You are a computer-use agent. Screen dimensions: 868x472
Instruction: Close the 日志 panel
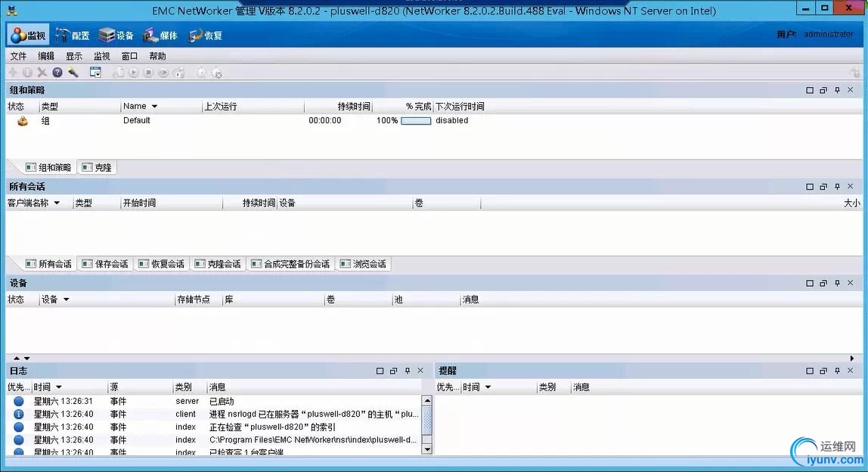pos(420,371)
